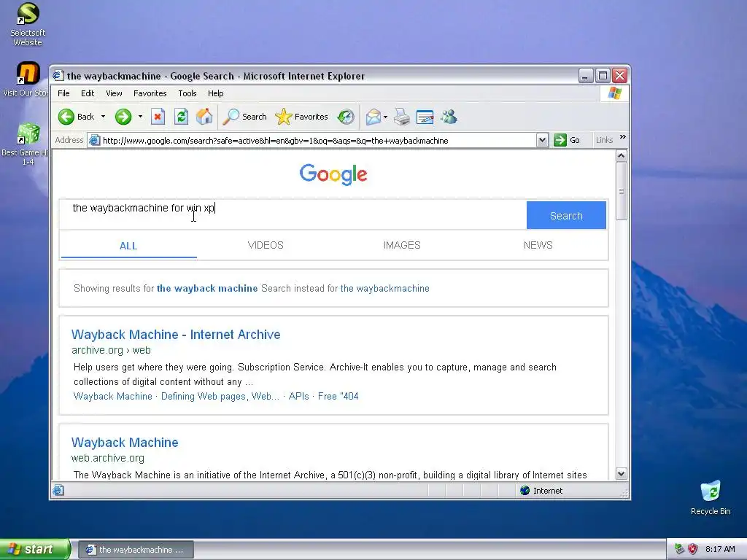
Task: Open the Edit menu
Action: (x=88, y=93)
